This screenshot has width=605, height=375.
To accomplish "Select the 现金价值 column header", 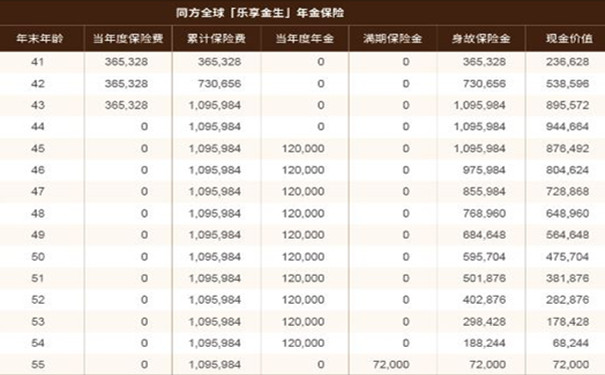I will pyautogui.click(x=569, y=39).
